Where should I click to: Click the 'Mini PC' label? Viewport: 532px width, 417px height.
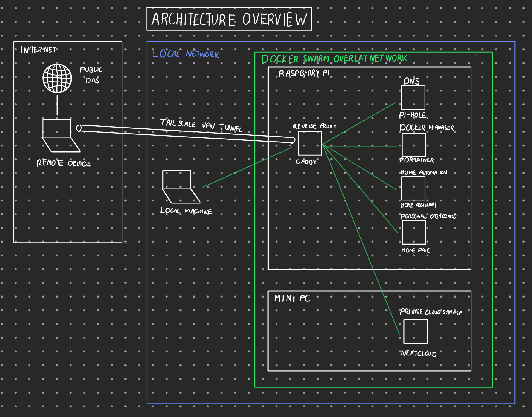point(292,298)
